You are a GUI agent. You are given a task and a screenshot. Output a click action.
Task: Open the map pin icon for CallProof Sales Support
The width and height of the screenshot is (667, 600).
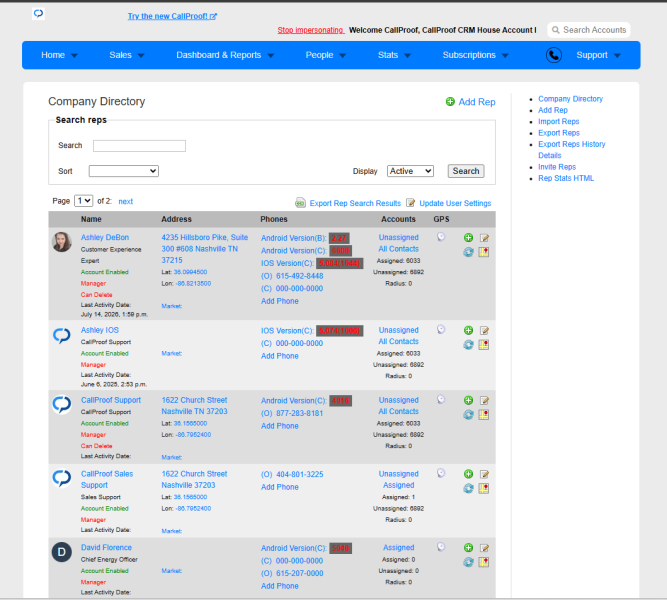484,489
